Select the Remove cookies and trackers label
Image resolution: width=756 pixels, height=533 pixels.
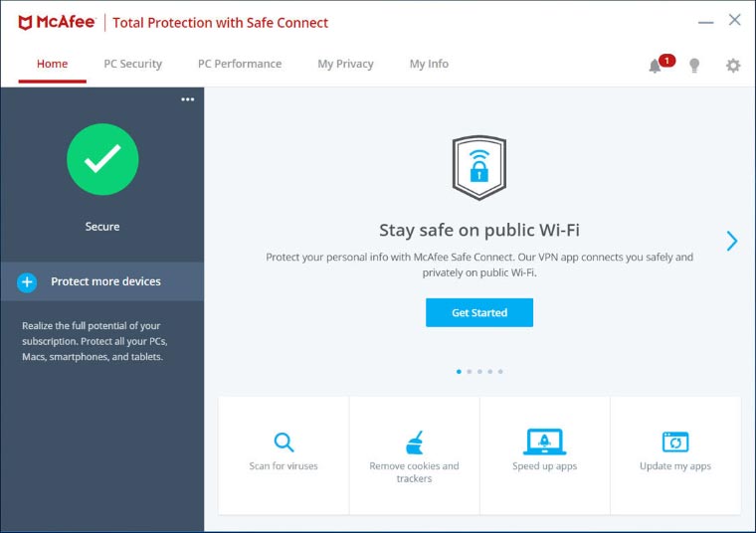pos(414,472)
